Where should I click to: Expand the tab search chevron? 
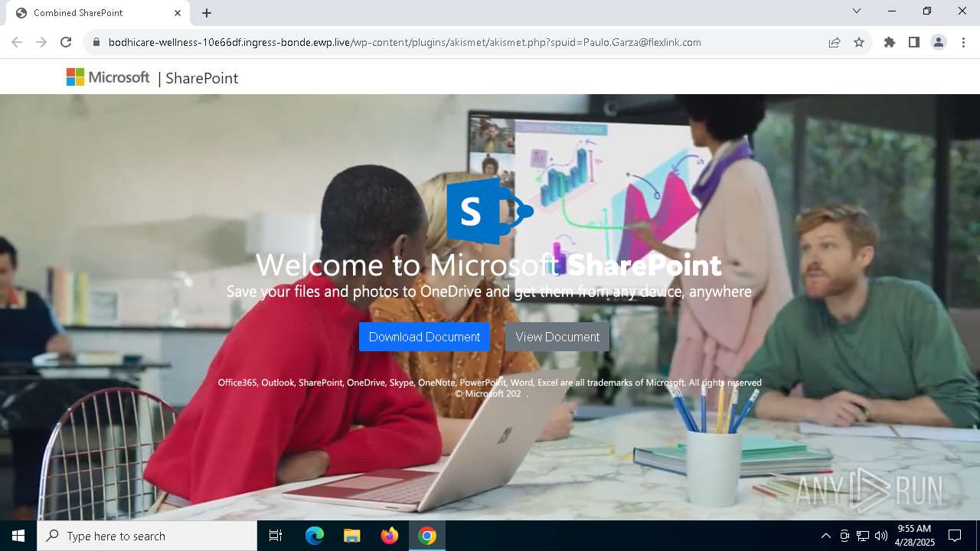(857, 11)
